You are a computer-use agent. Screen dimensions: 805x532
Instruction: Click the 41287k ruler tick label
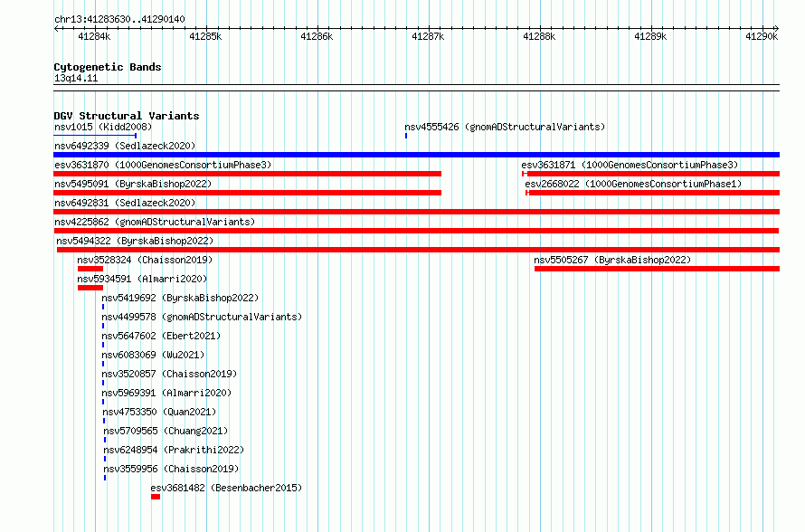click(428, 36)
